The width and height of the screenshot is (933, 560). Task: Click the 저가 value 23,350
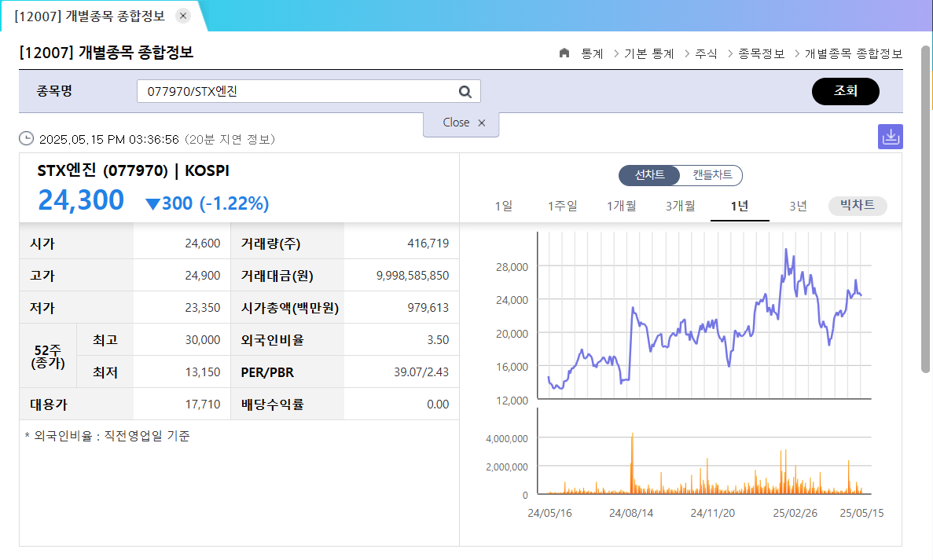tap(202, 307)
